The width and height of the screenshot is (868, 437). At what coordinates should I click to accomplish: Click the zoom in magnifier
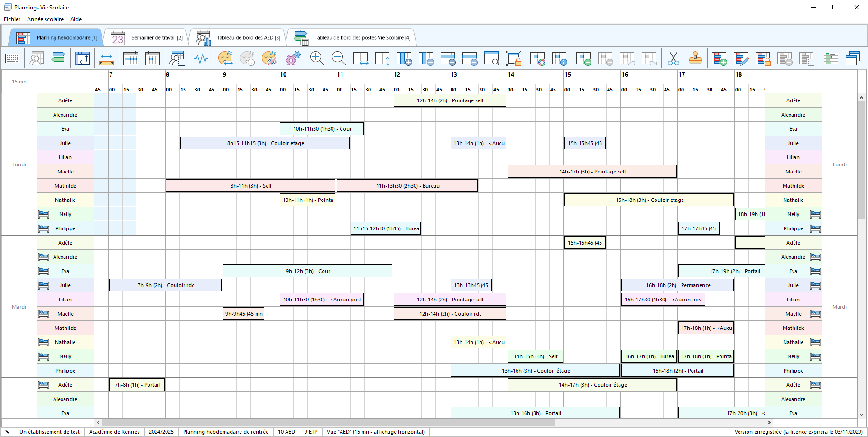[317, 58]
